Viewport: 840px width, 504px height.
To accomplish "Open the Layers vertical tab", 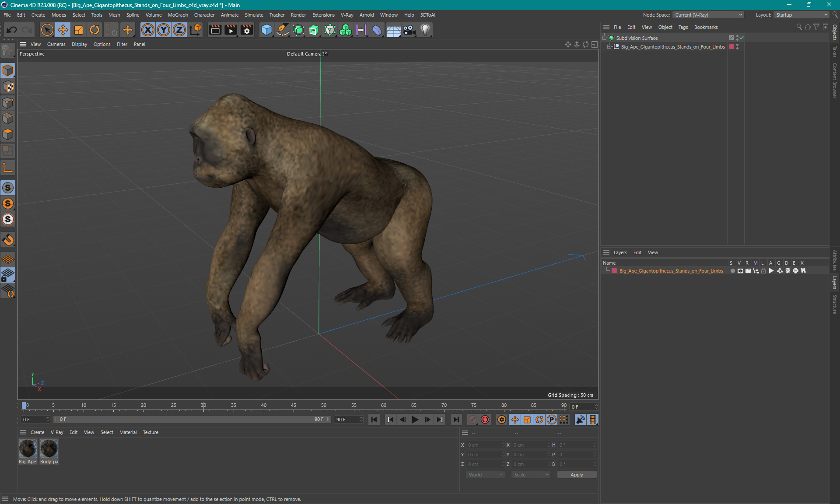I will (x=835, y=283).
